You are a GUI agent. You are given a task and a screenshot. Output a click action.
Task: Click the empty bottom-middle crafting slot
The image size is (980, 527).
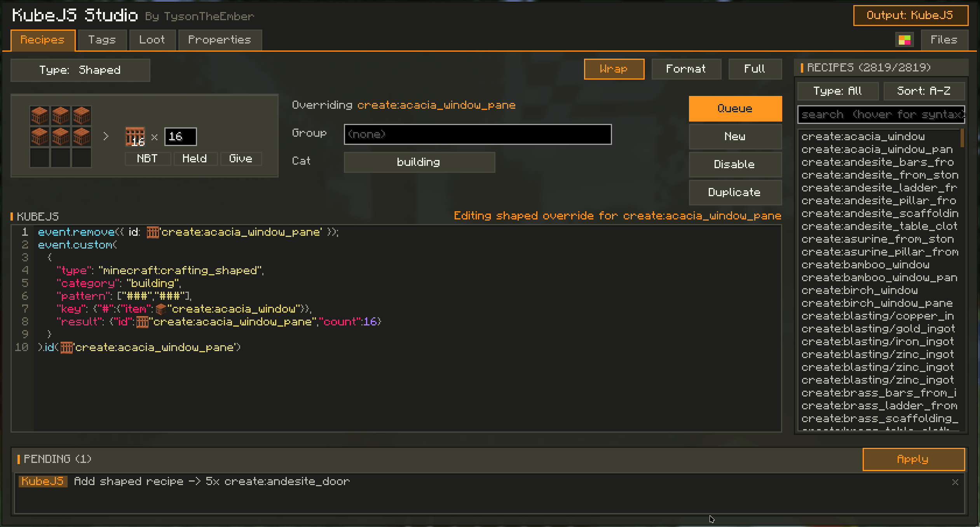[x=61, y=158]
